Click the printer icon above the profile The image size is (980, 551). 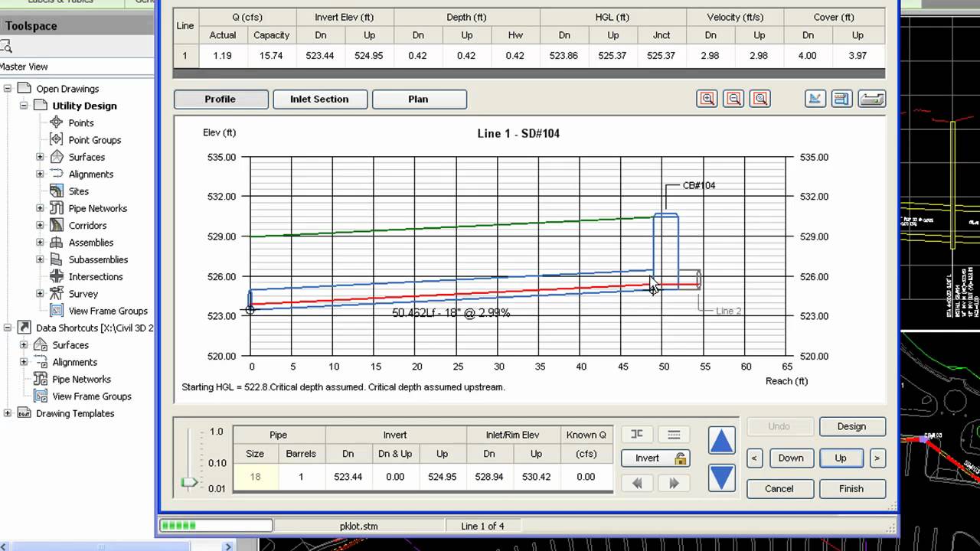pos(872,99)
